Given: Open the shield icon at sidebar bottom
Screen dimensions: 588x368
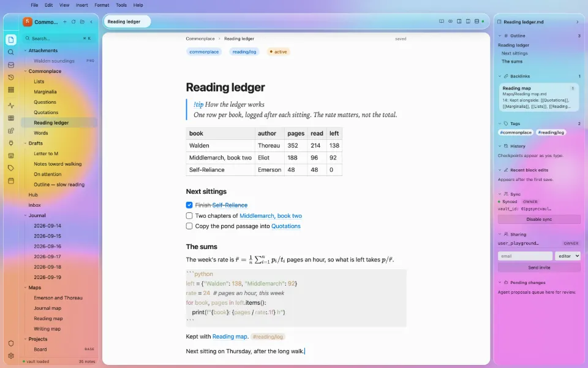Looking at the screenshot, I should (x=11, y=343).
